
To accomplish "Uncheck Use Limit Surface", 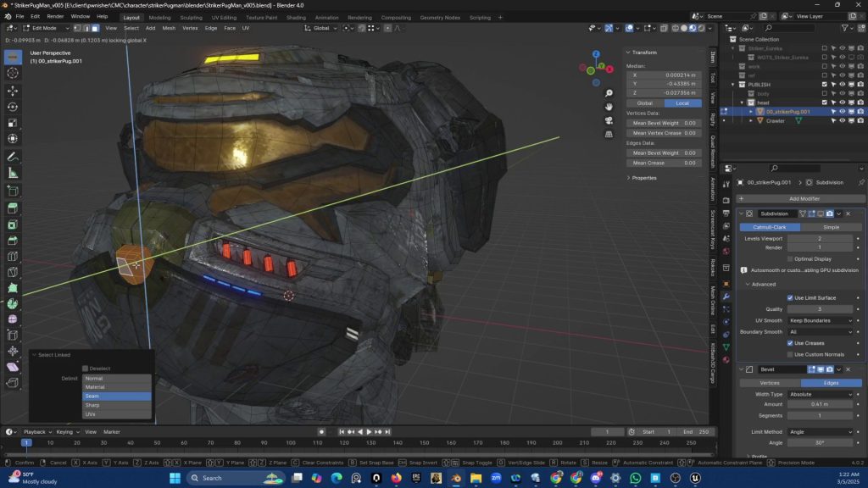I will [791, 297].
